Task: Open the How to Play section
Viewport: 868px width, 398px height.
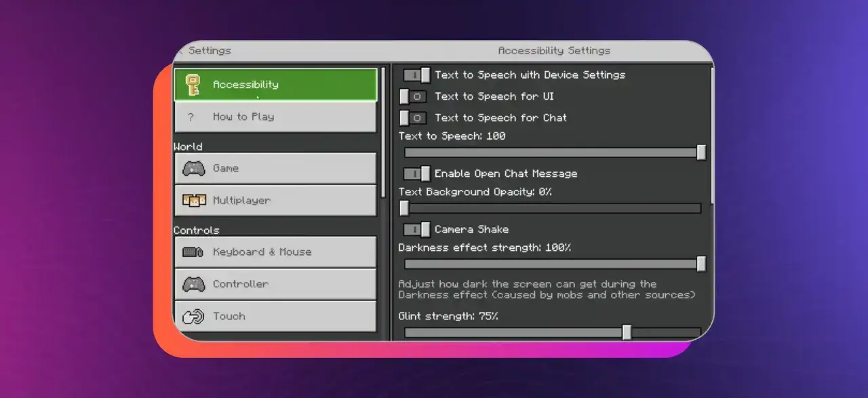Action: click(275, 117)
